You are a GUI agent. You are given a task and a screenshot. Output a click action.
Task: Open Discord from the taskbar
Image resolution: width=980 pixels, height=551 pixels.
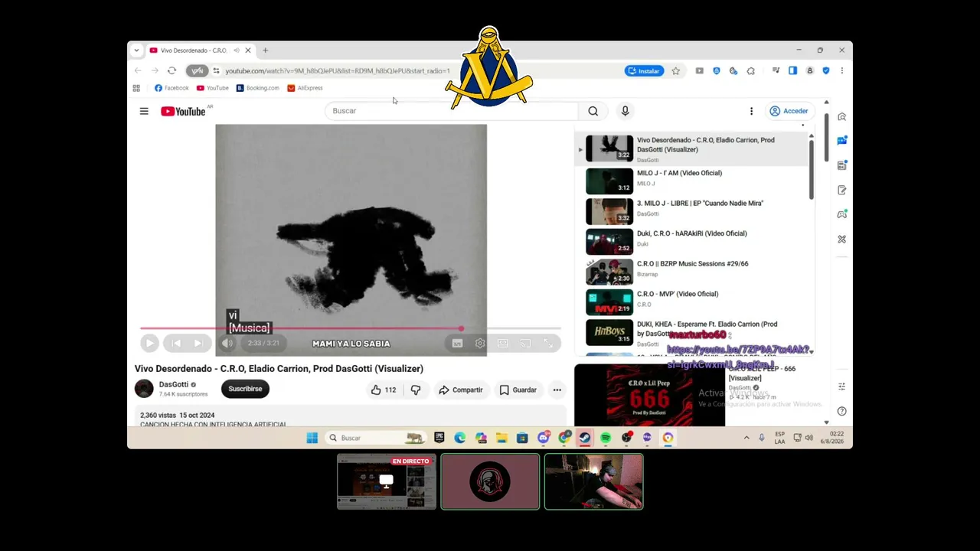click(x=544, y=438)
